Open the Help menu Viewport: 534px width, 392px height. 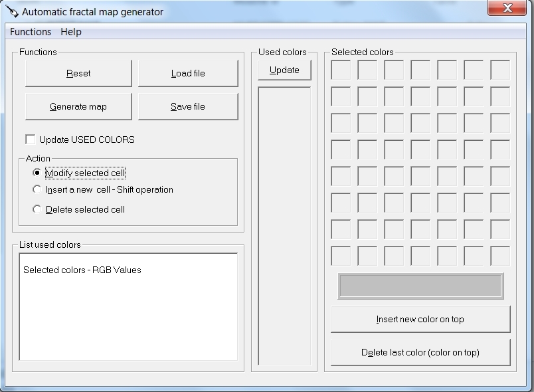[x=70, y=31]
